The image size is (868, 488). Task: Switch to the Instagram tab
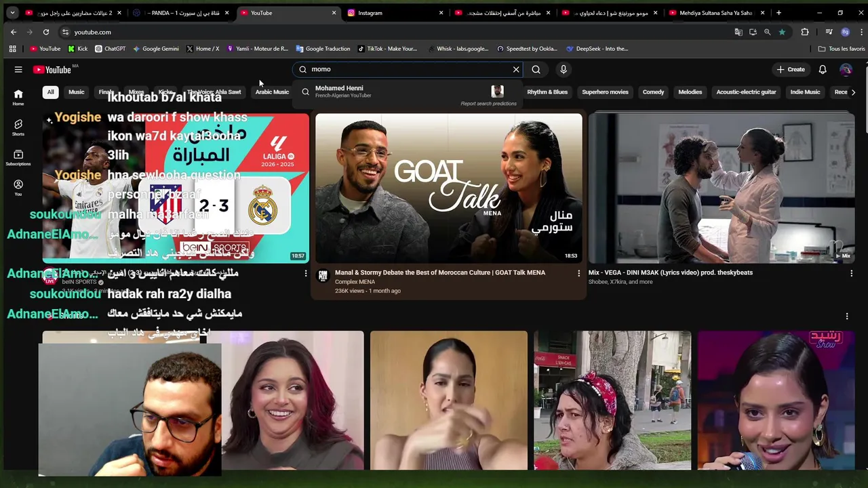tap(393, 13)
